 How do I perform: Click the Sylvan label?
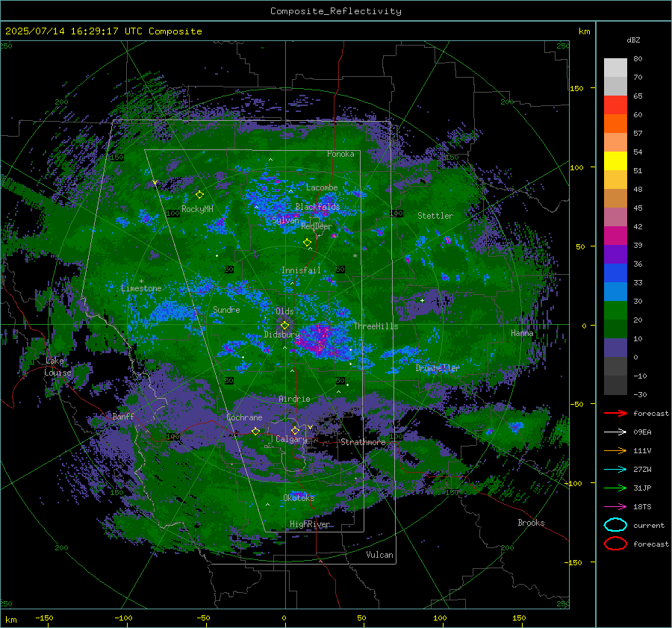(285, 220)
